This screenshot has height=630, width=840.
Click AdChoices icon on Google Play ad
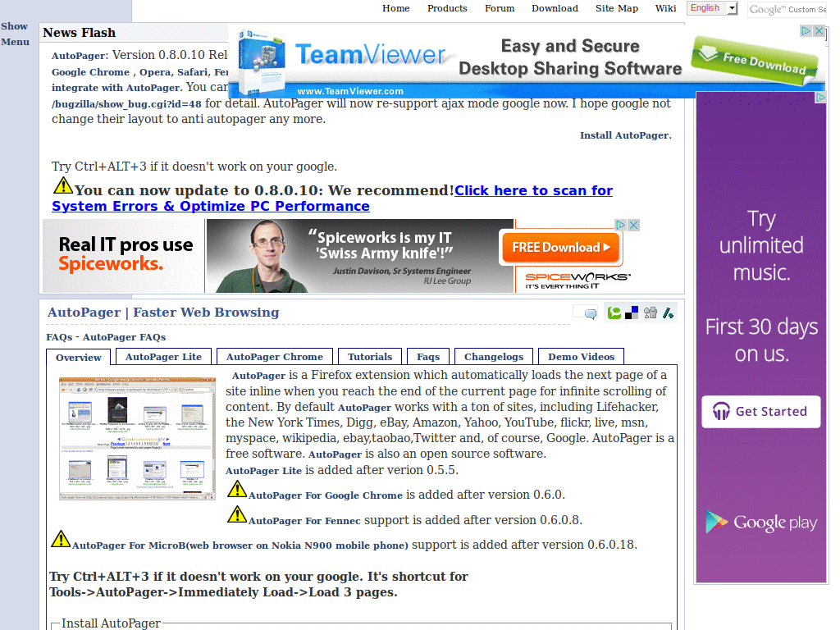tap(820, 97)
